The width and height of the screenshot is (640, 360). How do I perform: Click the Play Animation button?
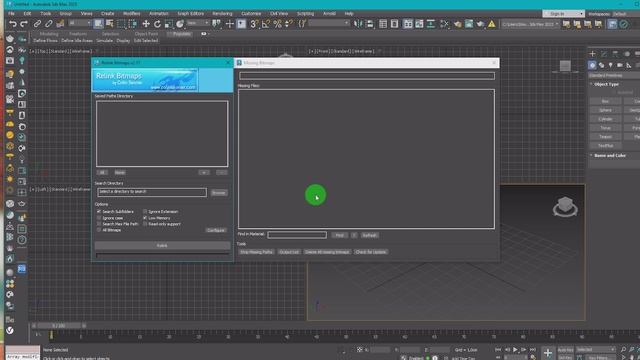(x=515, y=350)
